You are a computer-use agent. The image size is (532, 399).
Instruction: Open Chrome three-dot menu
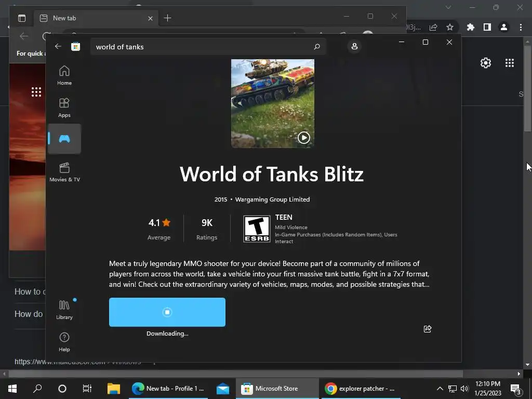(521, 27)
